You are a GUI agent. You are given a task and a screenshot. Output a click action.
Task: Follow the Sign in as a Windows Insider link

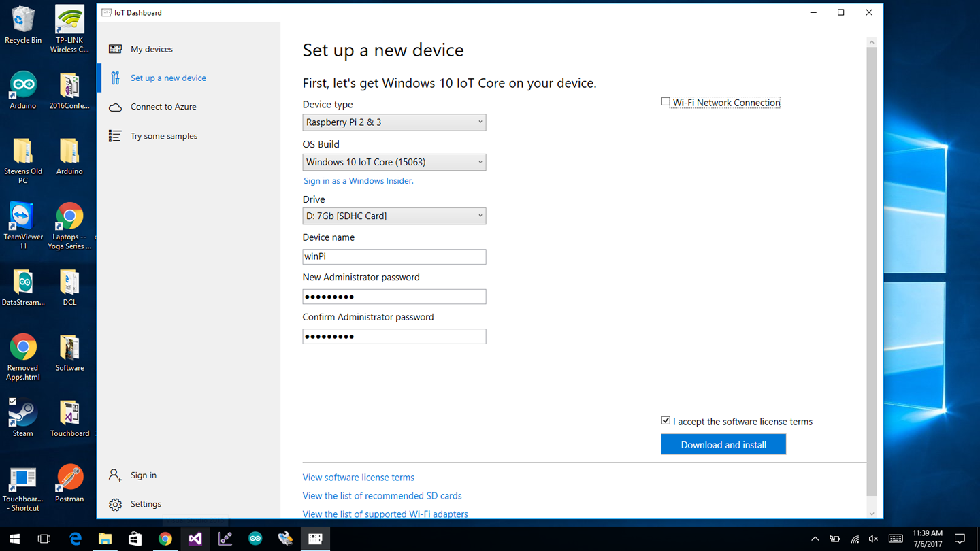tap(358, 181)
